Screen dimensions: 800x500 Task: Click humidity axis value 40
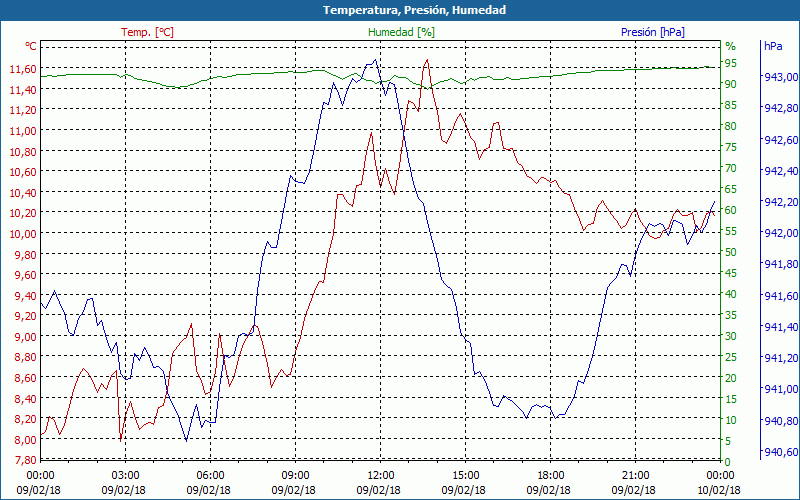coord(731,294)
